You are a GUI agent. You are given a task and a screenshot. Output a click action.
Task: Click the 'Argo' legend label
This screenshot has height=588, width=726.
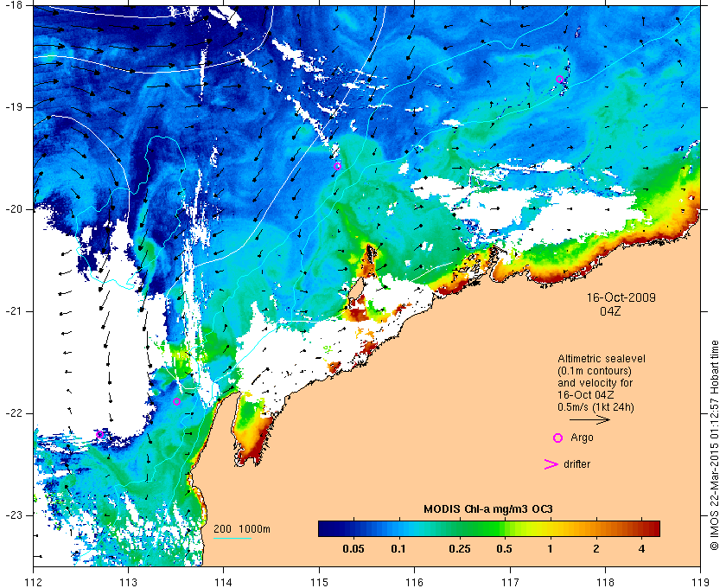pyautogui.click(x=582, y=438)
